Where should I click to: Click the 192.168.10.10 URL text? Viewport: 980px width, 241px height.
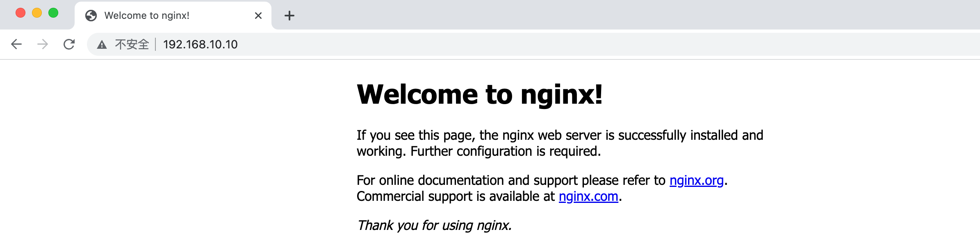coord(200,44)
